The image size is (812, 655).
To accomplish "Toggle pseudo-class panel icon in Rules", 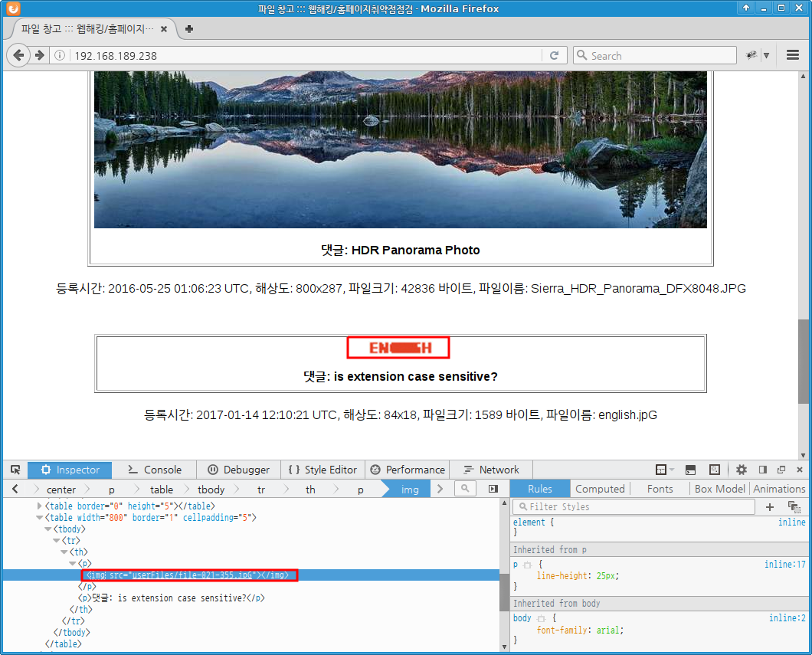I will [x=794, y=507].
